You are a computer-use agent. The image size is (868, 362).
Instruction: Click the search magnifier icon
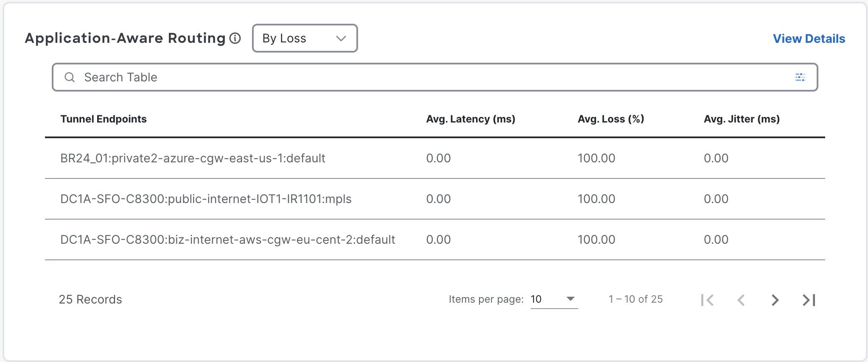(70, 77)
